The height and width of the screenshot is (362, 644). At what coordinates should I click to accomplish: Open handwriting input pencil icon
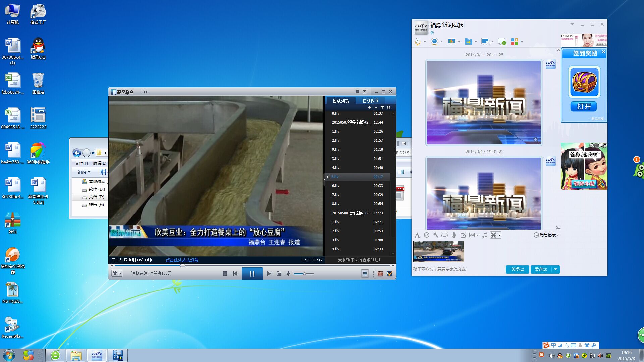coord(463,235)
